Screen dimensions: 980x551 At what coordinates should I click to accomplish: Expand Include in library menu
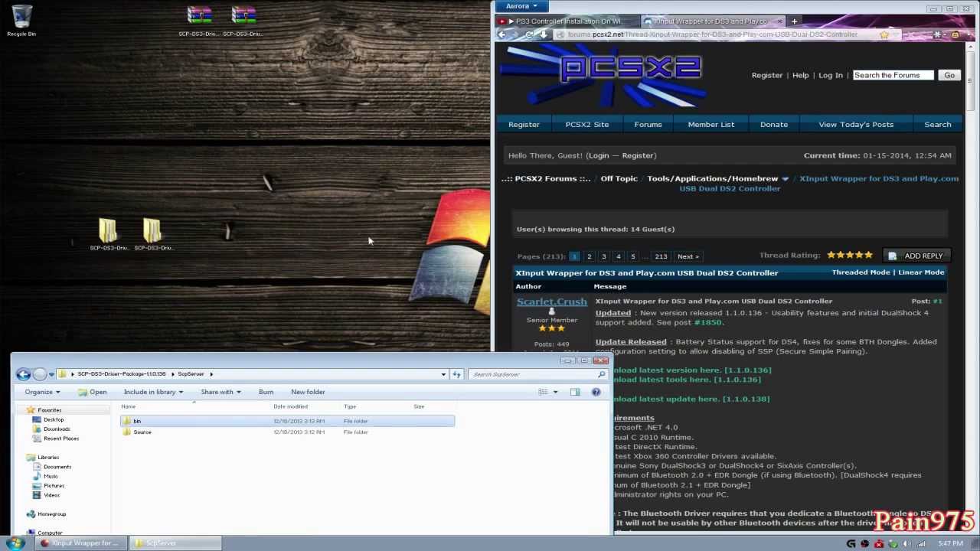(x=153, y=392)
